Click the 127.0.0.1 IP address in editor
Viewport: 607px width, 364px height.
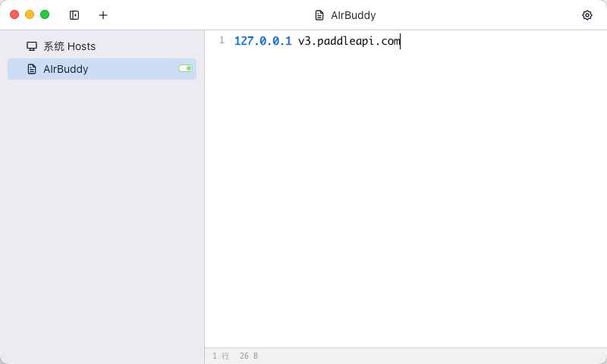point(263,41)
